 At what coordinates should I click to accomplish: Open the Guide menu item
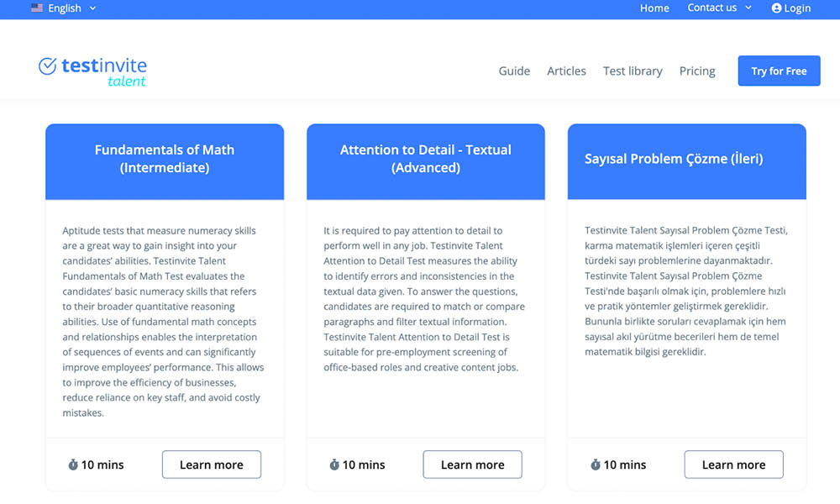(514, 71)
